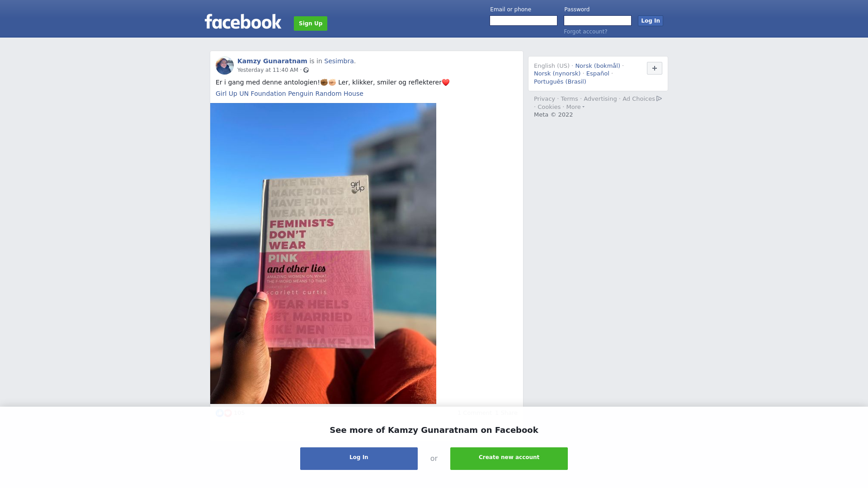868x488 pixels.
Task: Click the public globe privacy icon
Action: pos(306,70)
